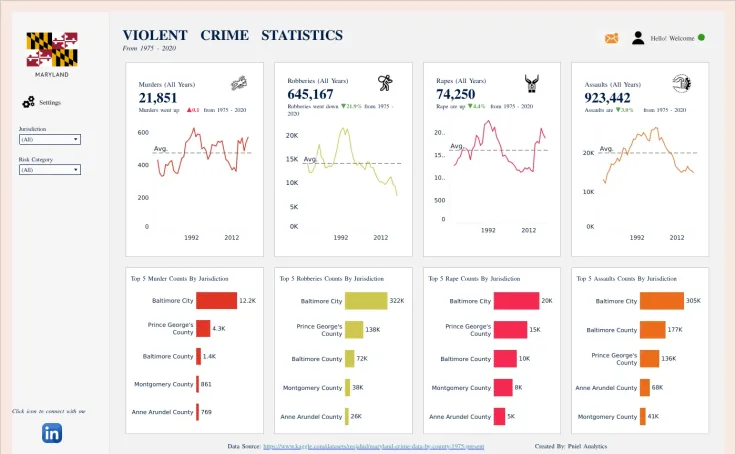
Task: Click Baltimore County rape bar 10K
Action: 505,359
